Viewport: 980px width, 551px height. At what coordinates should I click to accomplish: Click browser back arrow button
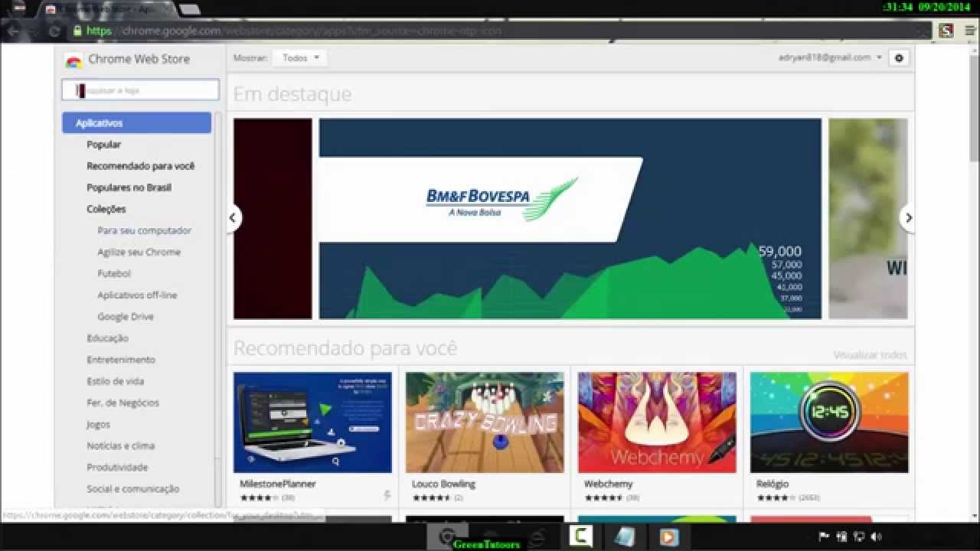[13, 31]
